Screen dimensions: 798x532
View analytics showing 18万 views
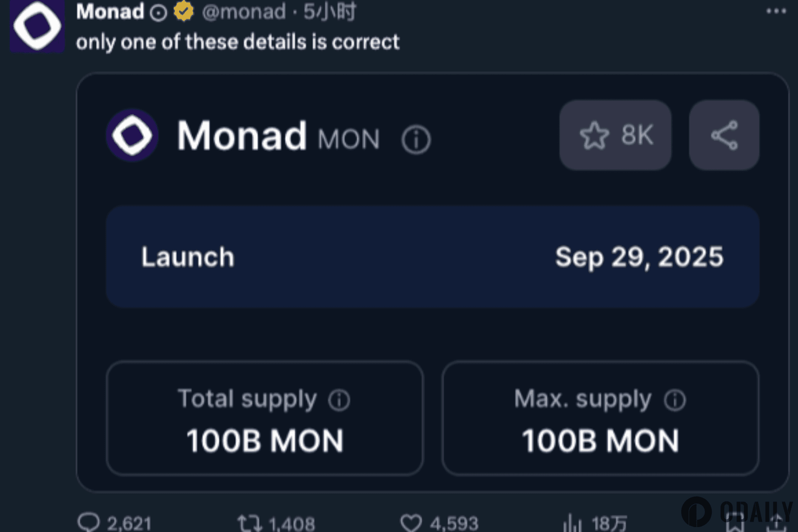point(572,523)
